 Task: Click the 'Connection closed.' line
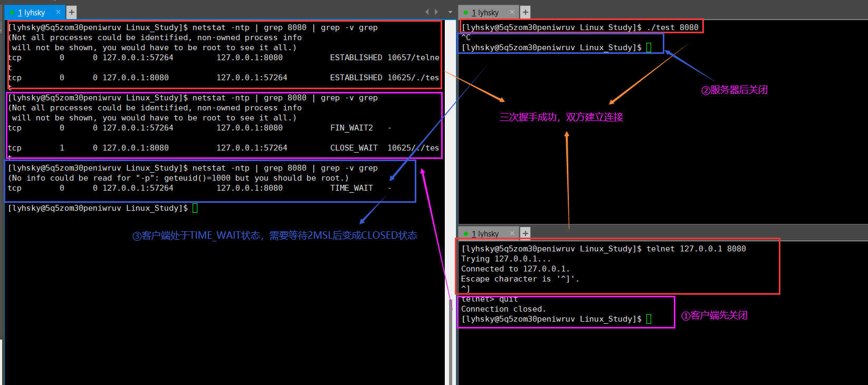(x=503, y=309)
